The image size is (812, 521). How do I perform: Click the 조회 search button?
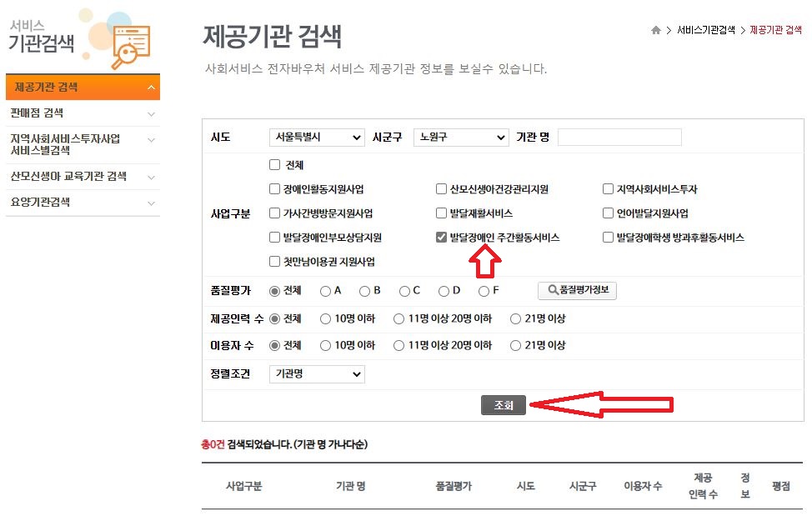[504, 405]
